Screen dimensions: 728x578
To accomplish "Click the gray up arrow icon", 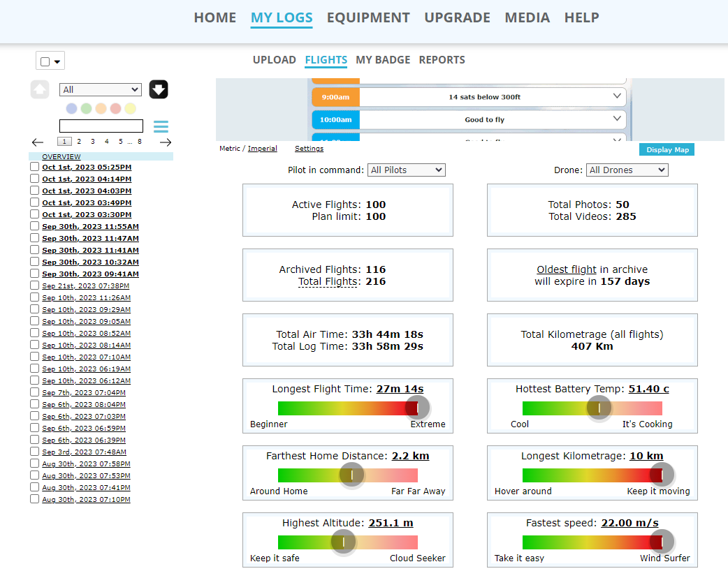I will click(x=40, y=89).
